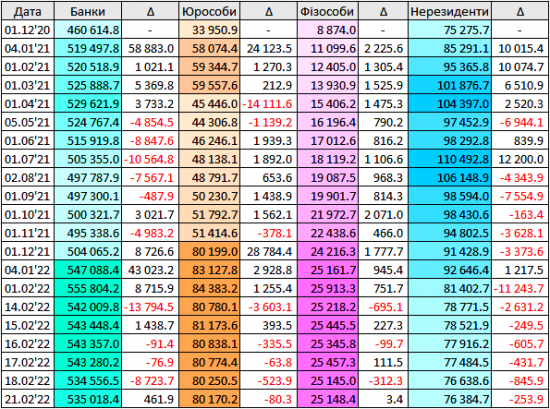Select the Фізособи column header
Image resolution: width=550 pixels, height=409 pixels.
point(327,12)
